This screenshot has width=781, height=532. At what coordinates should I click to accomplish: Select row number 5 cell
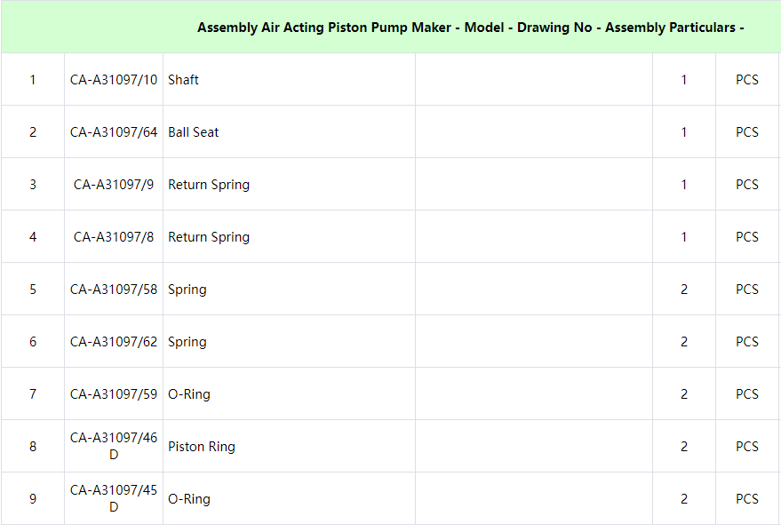click(33, 290)
